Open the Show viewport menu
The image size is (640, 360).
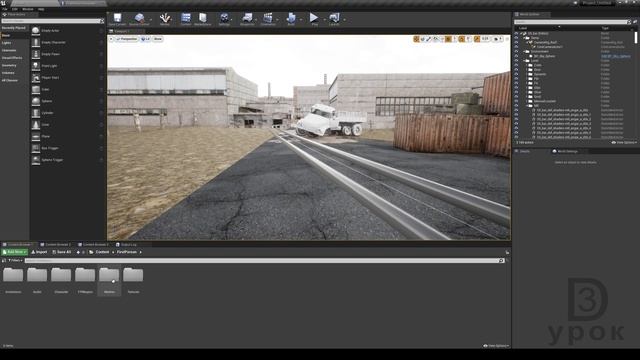(158, 39)
